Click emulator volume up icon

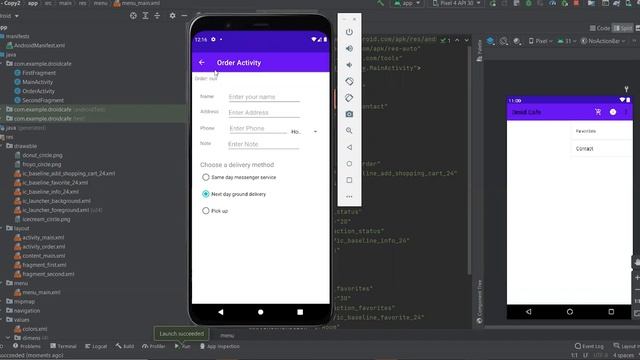pyautogui.click(x=349, y=49)
